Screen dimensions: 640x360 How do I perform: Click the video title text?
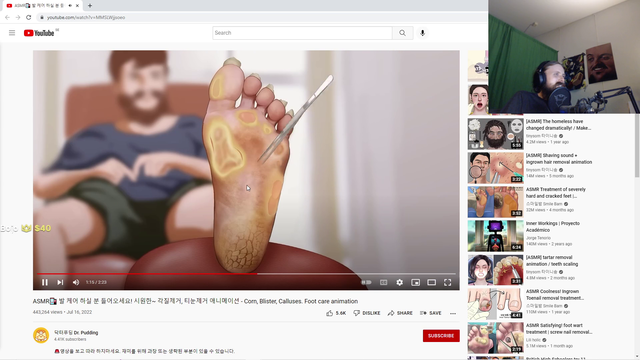(x=195, y=301)
